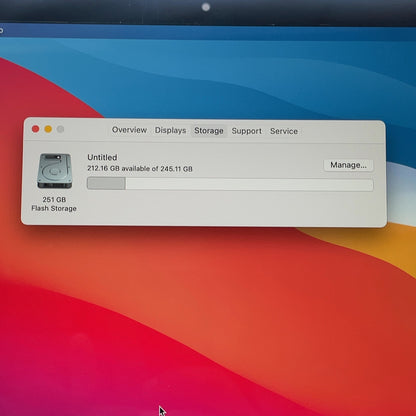Click the empty title bar right of Service
This screenshot has width=416, height=416.
[342, 132]
